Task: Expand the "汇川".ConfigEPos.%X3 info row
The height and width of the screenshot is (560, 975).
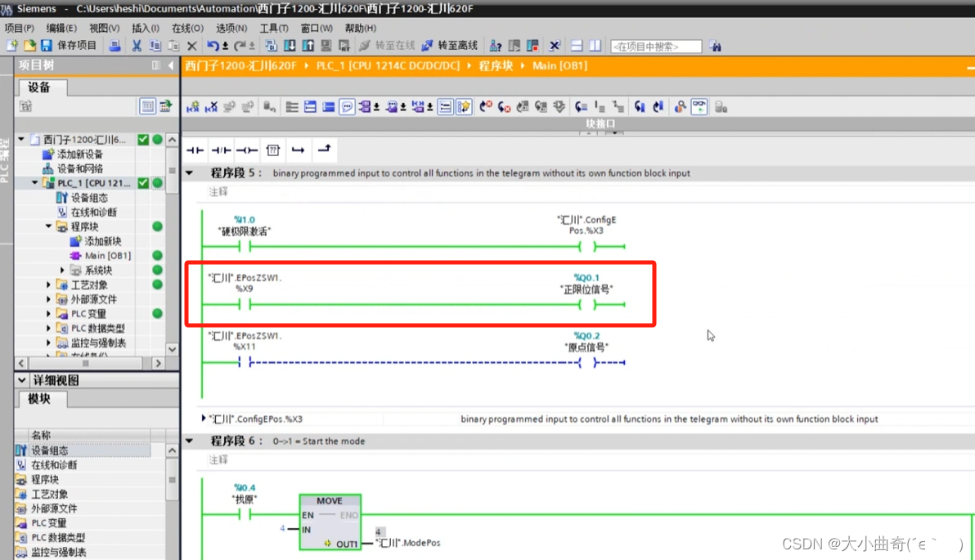Action: (x=204, y=419)
